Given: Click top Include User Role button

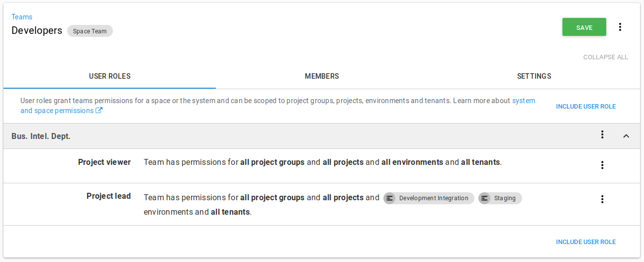Looking at the screenshot, I should click(x=585, y=107).
